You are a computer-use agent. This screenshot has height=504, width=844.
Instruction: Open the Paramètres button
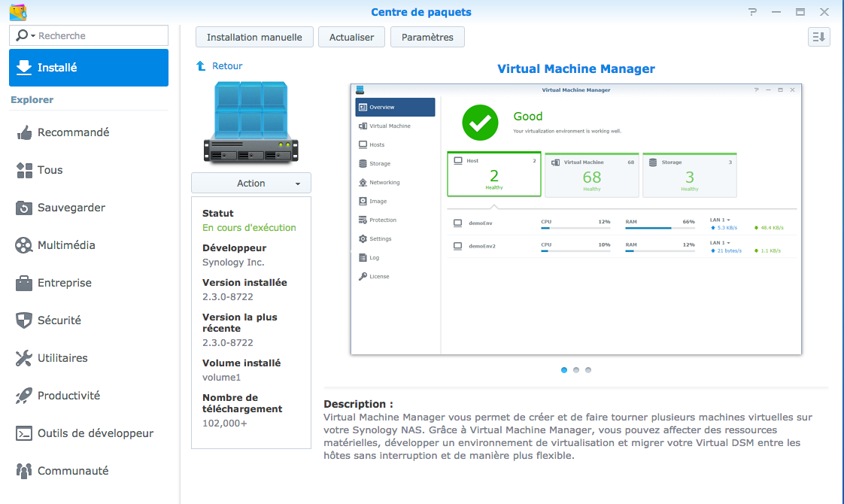tap(427, 37)
